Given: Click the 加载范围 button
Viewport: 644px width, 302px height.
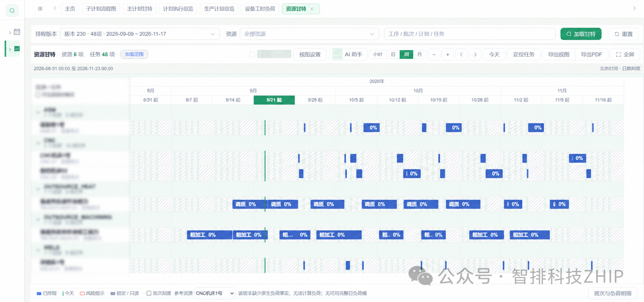Looking at the screenshot, I should (x=134, y=54).
